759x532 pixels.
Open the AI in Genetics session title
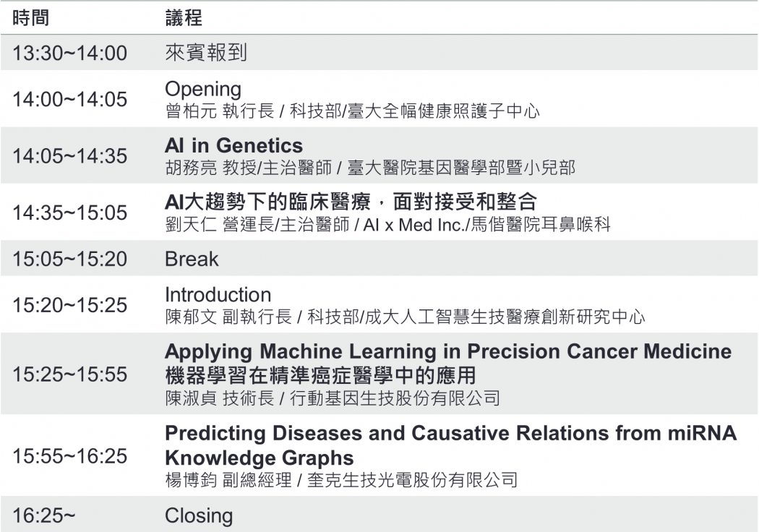(x=233, y=145)
